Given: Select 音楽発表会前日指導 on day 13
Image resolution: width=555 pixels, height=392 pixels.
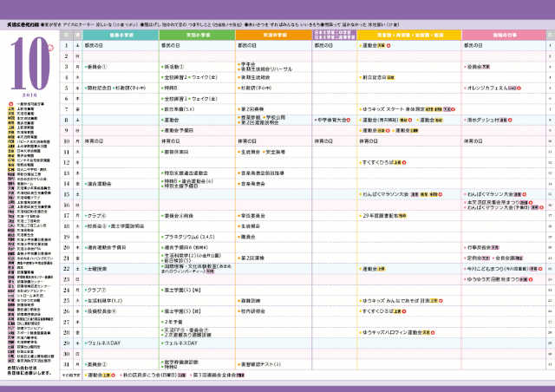Looking at the screenshot, I should (262, 173).
